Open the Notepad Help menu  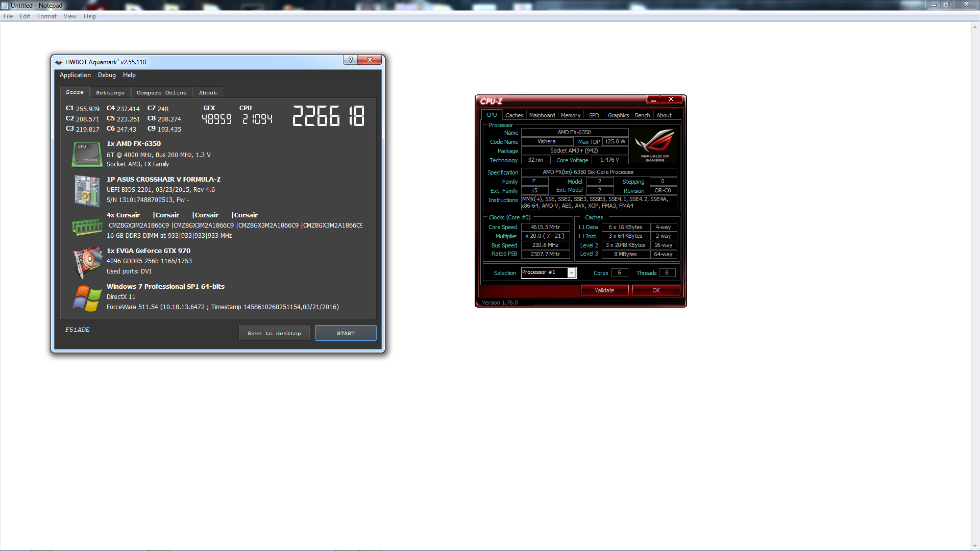click(x=90, y=16)
